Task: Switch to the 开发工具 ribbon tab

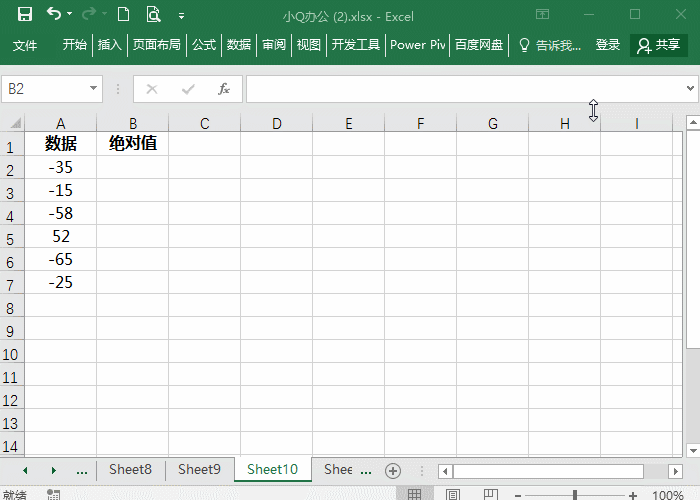Action: pos(356,45)
